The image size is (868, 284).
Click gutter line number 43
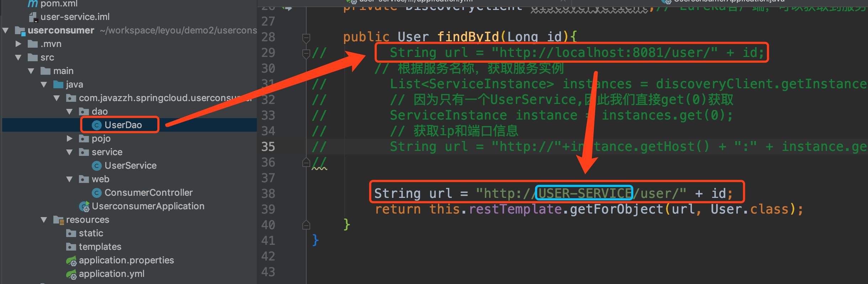tap(268, 272)
